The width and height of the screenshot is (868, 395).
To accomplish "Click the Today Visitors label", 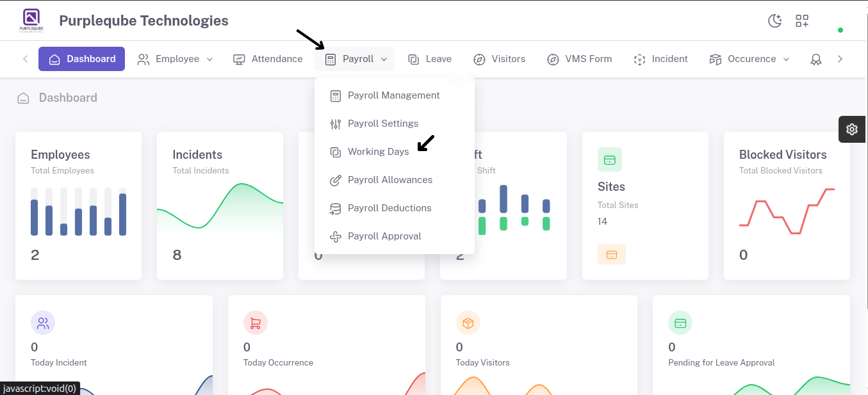I will [x=483, y=362].
